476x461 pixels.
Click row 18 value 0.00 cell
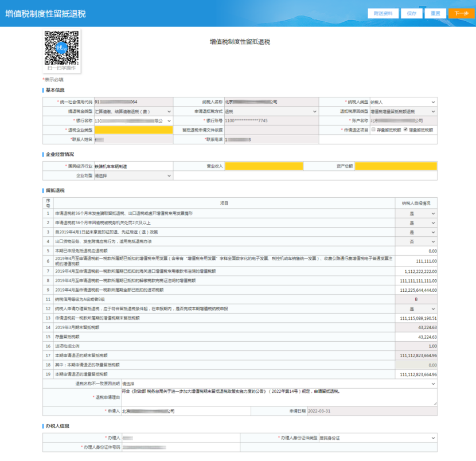pos(416,365)
